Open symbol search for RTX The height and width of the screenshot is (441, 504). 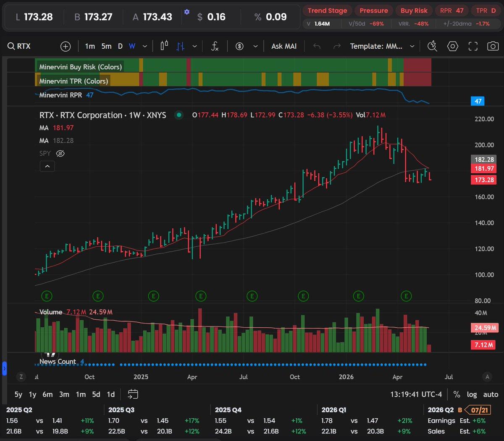coord(19,46)
